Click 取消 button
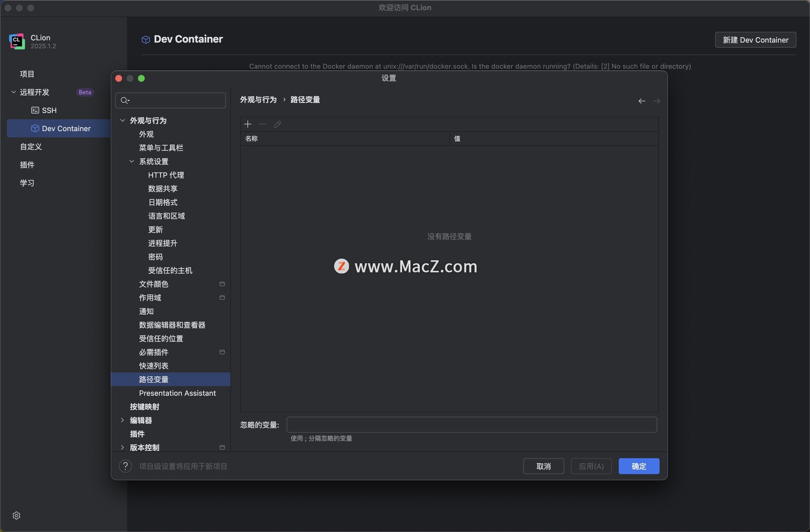The width and height of the screenshot is (810, 532). tap(543, 466)
